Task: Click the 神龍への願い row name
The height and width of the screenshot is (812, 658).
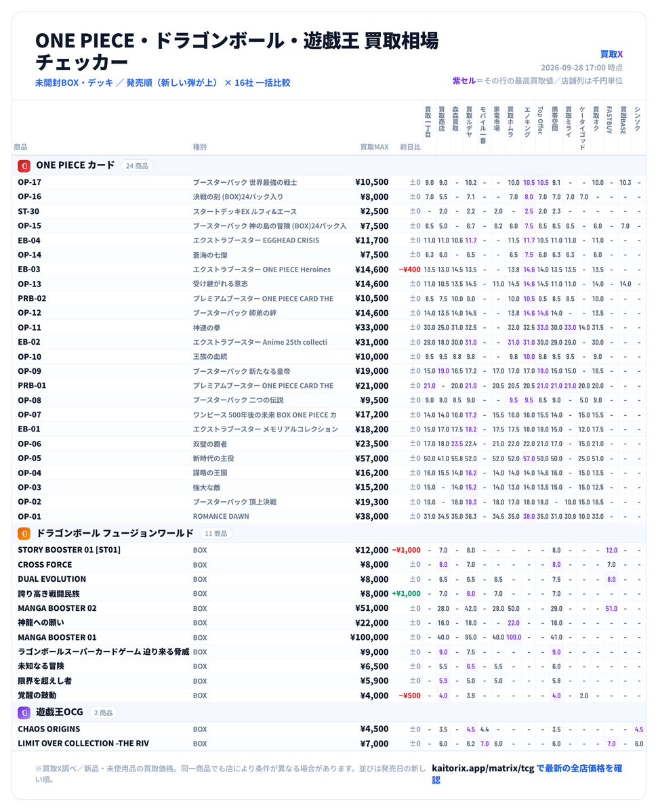Action: [x=41, y=622]
